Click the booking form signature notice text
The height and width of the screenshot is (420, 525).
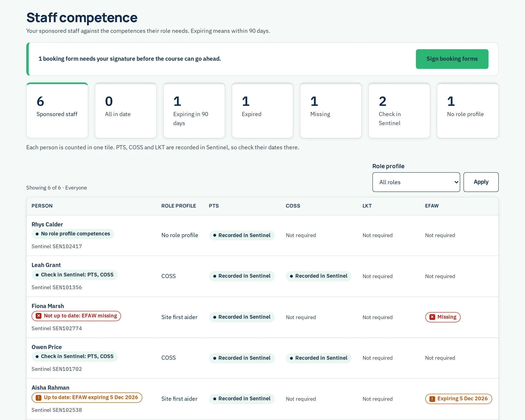coord(130,59)
